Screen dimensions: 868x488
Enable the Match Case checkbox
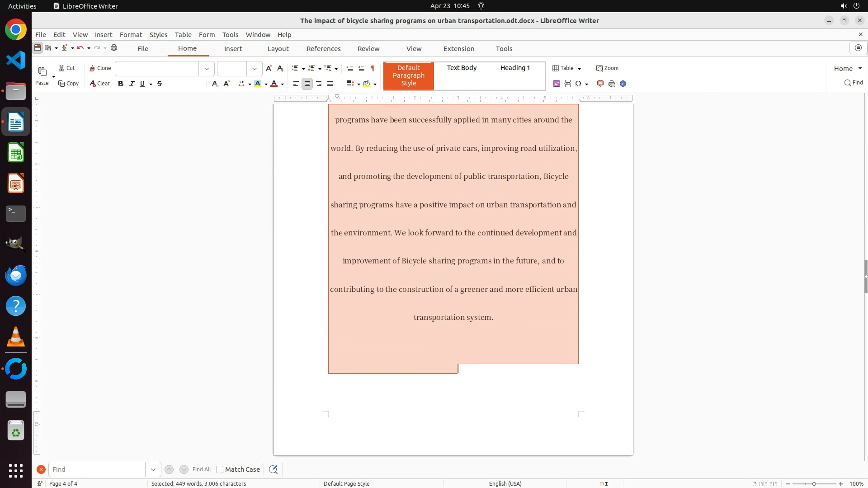click(220, 469)
